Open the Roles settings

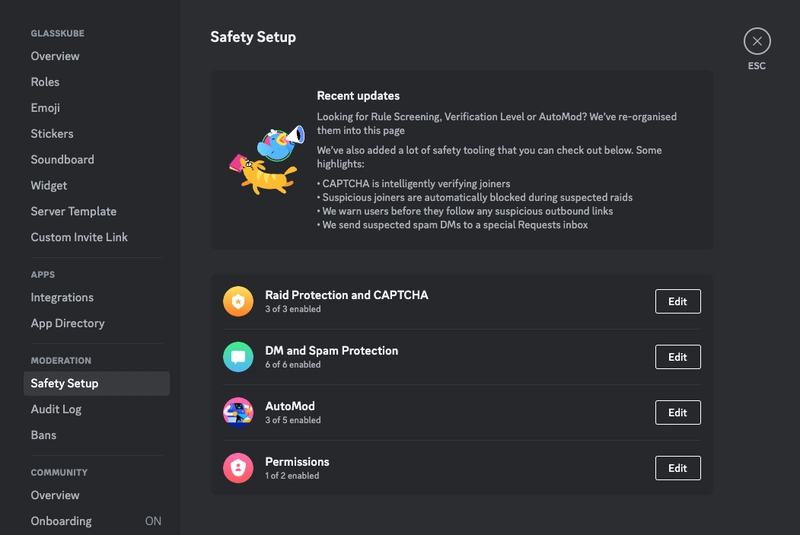96,82
